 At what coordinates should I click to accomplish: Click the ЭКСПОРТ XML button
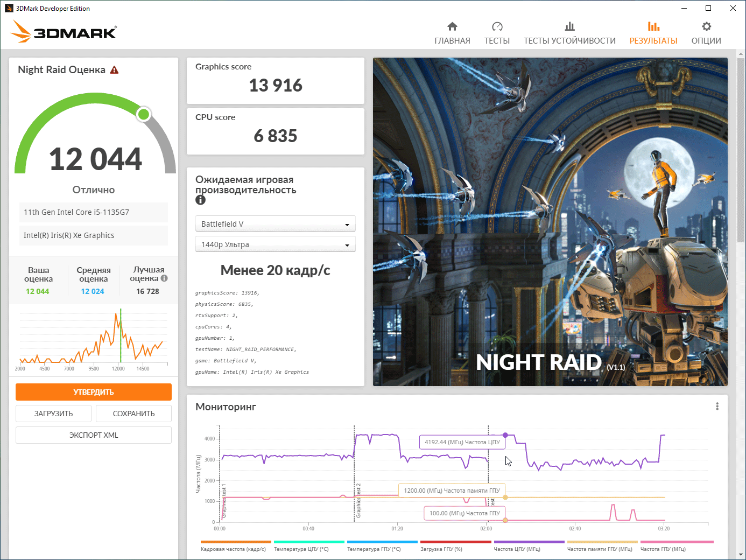[94, 435]
